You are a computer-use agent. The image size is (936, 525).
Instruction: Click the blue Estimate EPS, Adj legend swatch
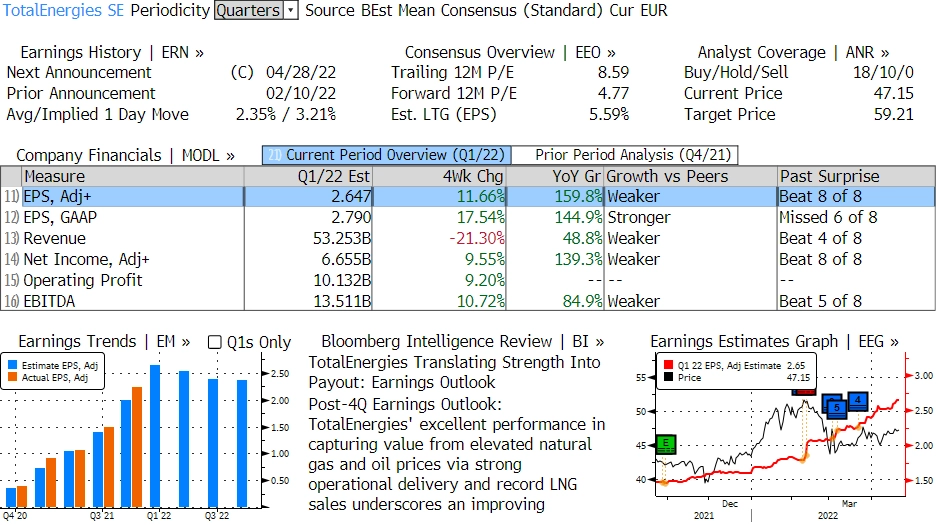click(13, 366)
